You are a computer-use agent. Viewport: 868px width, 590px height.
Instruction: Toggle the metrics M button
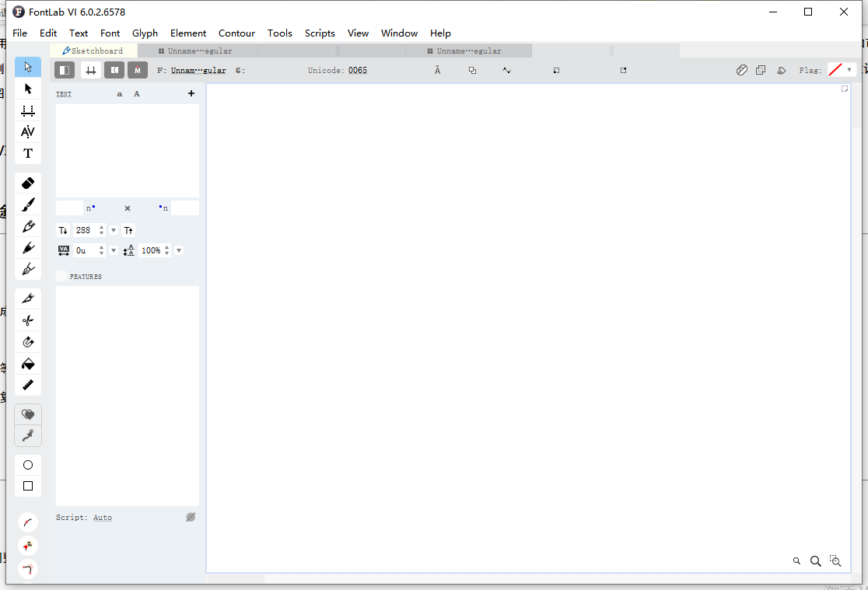coord(138,71)
